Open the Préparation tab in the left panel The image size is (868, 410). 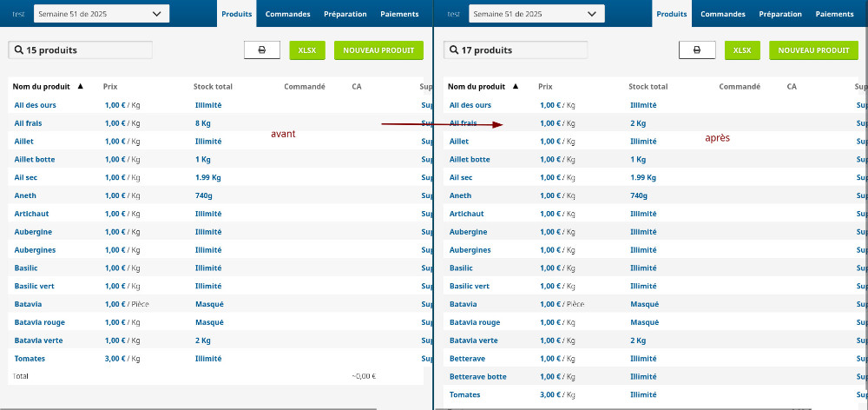pos(345,14)
